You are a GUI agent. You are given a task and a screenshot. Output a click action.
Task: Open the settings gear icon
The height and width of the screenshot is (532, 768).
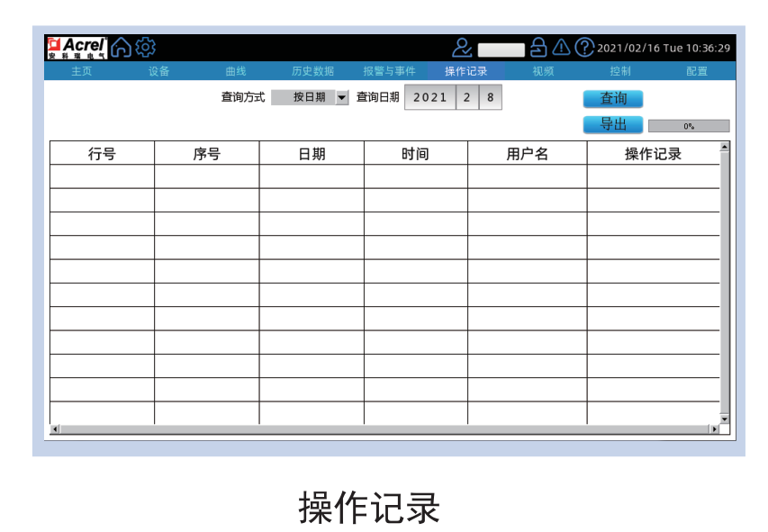[x=145, y=47]
